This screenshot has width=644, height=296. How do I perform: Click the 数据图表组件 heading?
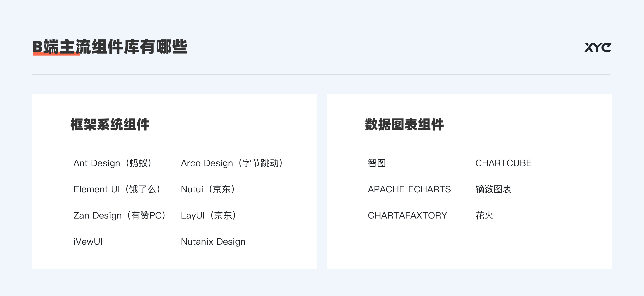[x=404, y=125]
